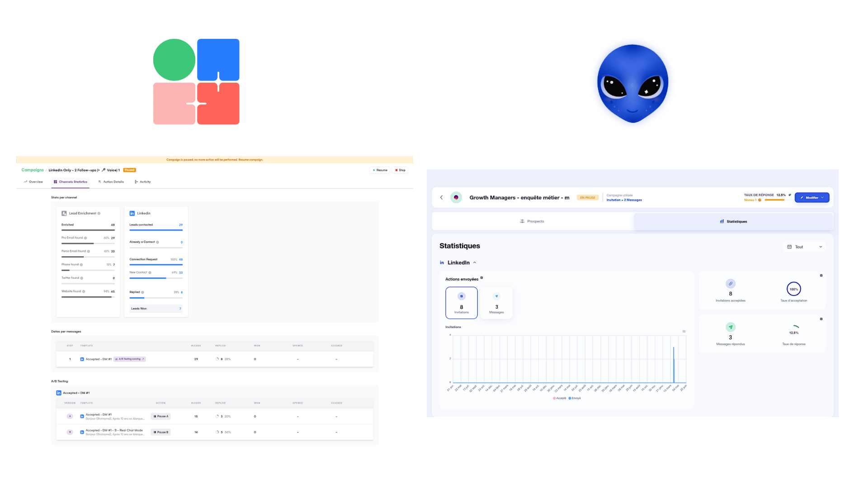Click the REPLIED column header in Datas per messages
868x488 pixels.
pyautogui.click(x=221, y=346)
